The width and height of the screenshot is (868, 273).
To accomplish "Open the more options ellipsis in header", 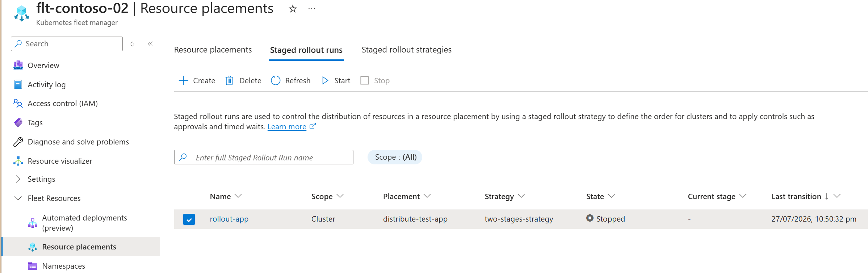I will [311, 9].
